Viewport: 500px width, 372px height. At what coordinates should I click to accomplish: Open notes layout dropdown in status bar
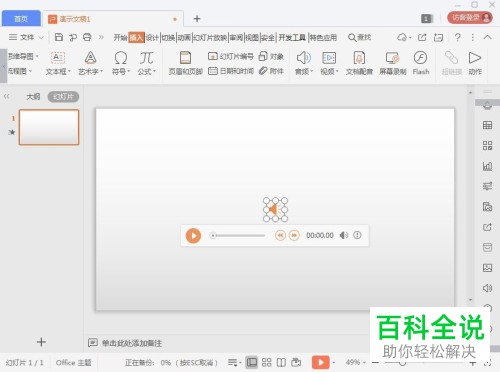click(234, 362)
